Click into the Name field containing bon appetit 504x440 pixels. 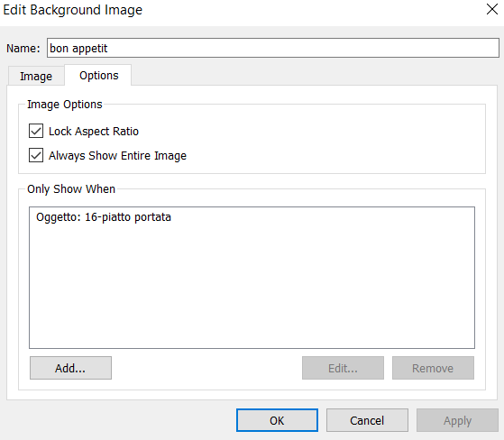[273, 48]
